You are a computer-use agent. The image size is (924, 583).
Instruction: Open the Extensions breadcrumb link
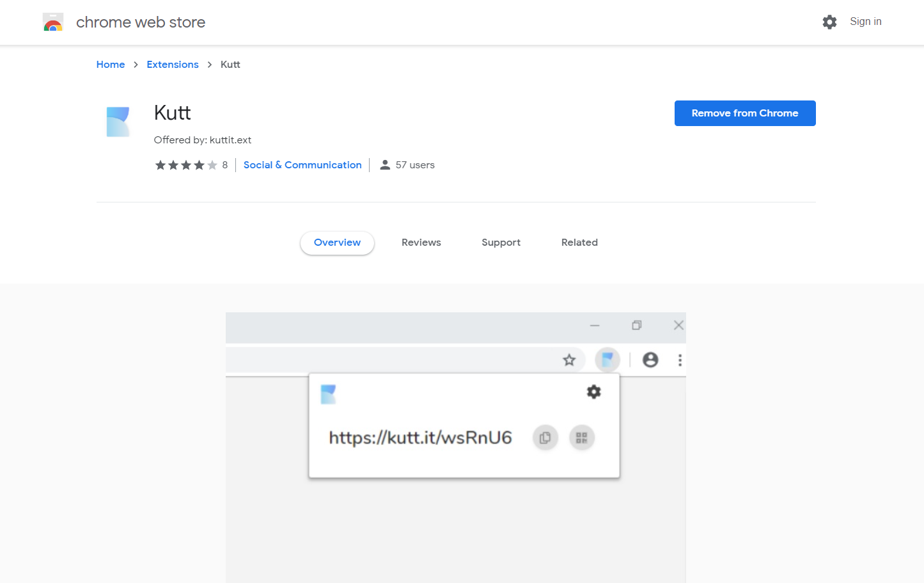173,65
